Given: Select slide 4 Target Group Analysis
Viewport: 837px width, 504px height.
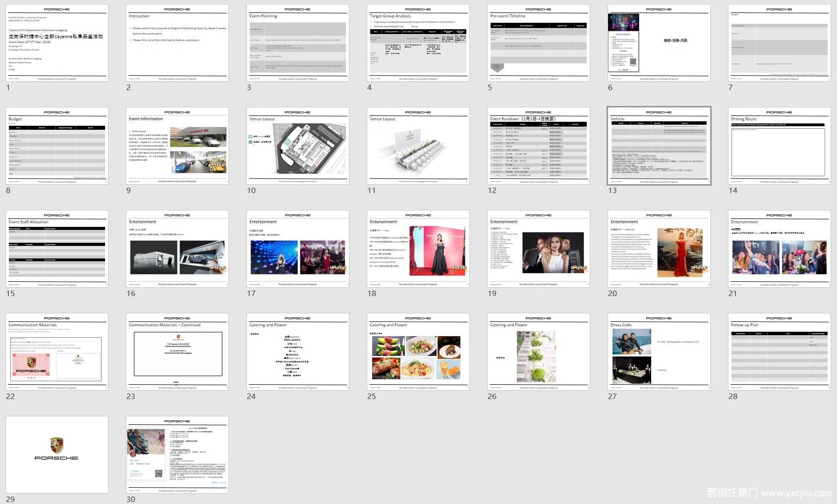Looking at the screenshot, I should [x=418, y=43].
